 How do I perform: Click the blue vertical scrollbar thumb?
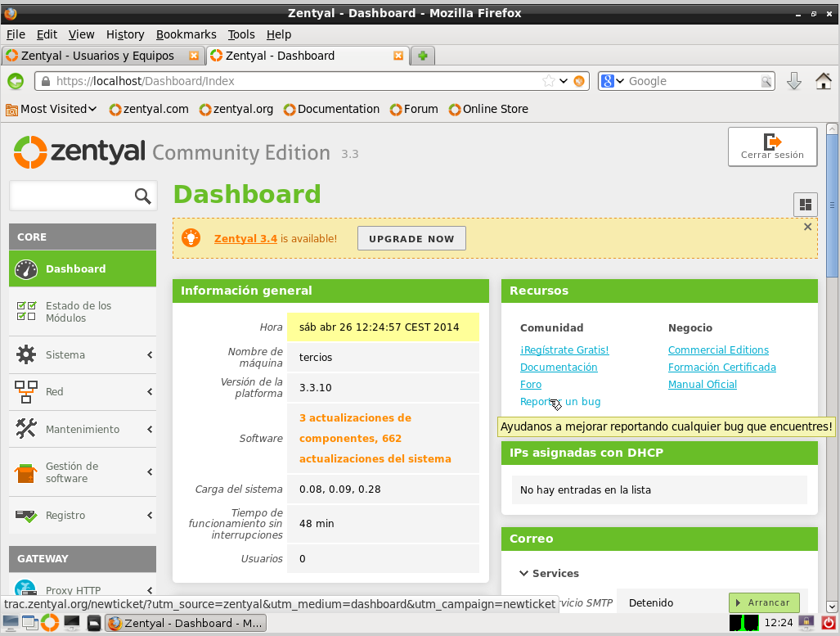click(832, 206)
